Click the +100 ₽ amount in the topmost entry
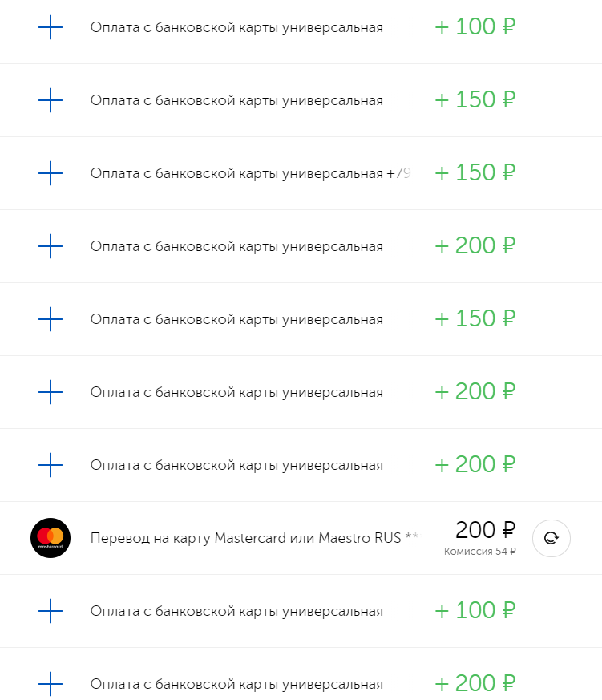Screen dimensions: 602x700 click(475, 27)
